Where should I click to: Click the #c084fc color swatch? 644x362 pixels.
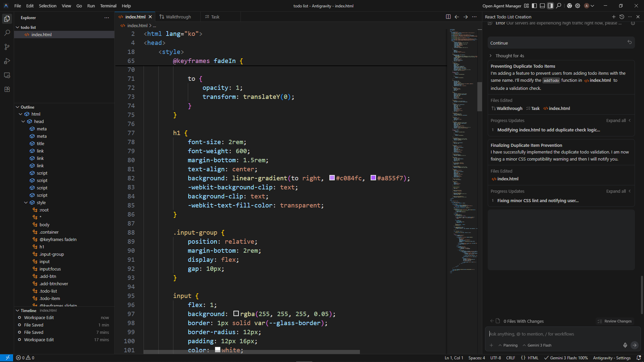tap(332, 178)
